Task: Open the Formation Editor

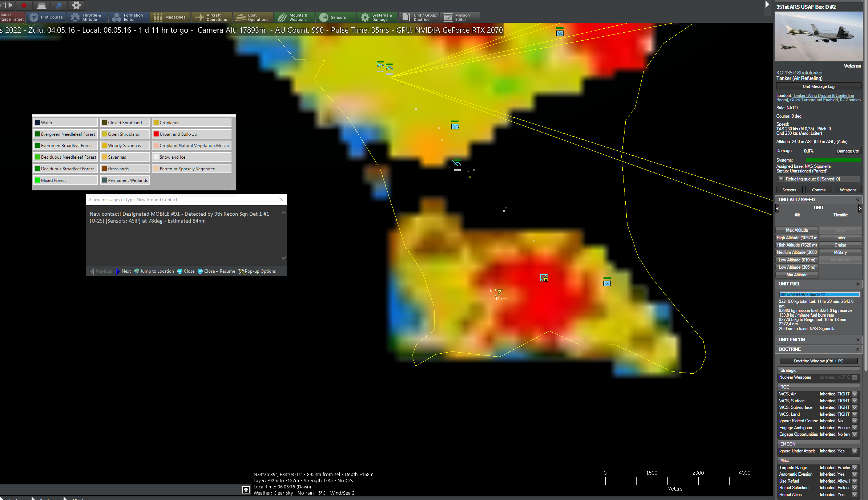Action: (x=129, y=17)
